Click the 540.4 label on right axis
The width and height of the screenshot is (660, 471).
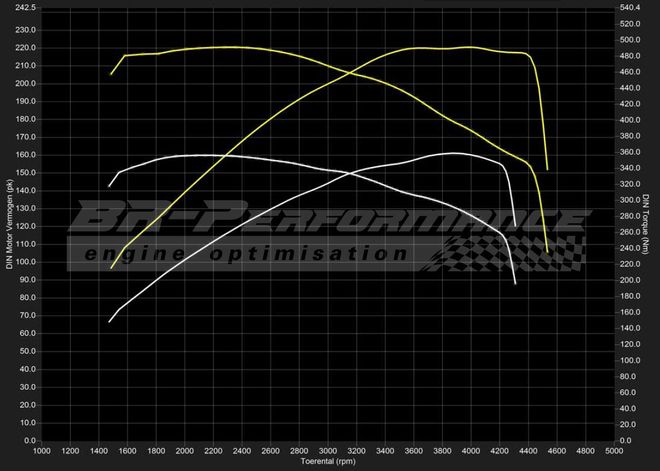(x=632, y=8)
